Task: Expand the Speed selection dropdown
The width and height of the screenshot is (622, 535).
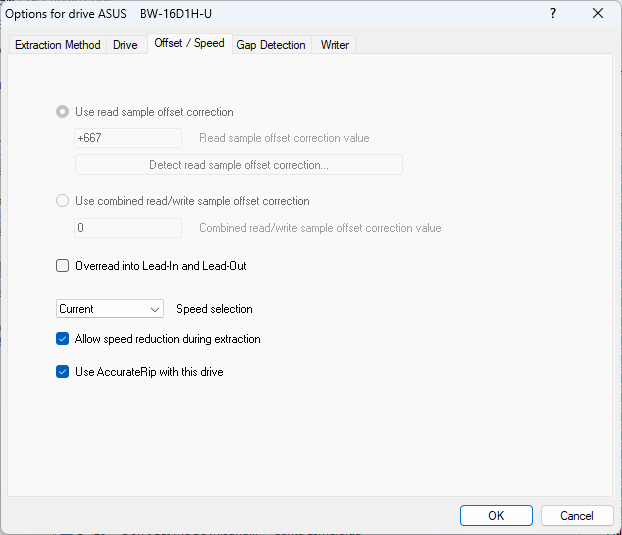Action: pyautogui.click(x=110, y=309)
